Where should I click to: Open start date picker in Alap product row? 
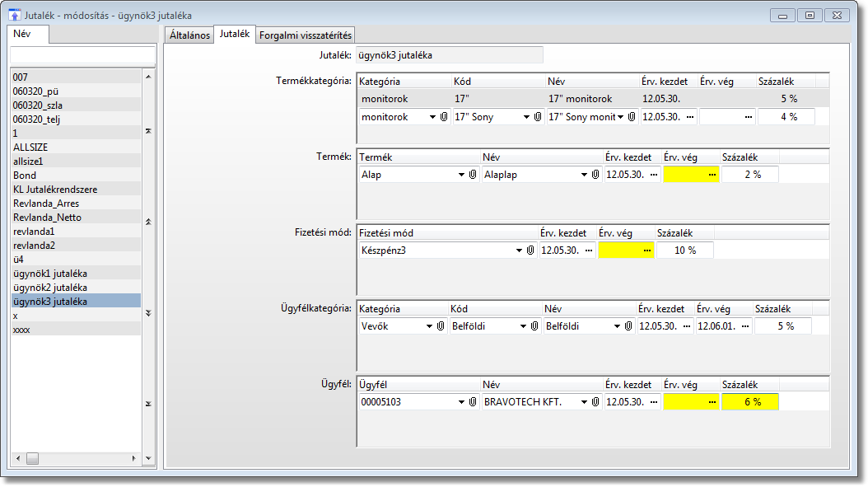tap(654, 175)
